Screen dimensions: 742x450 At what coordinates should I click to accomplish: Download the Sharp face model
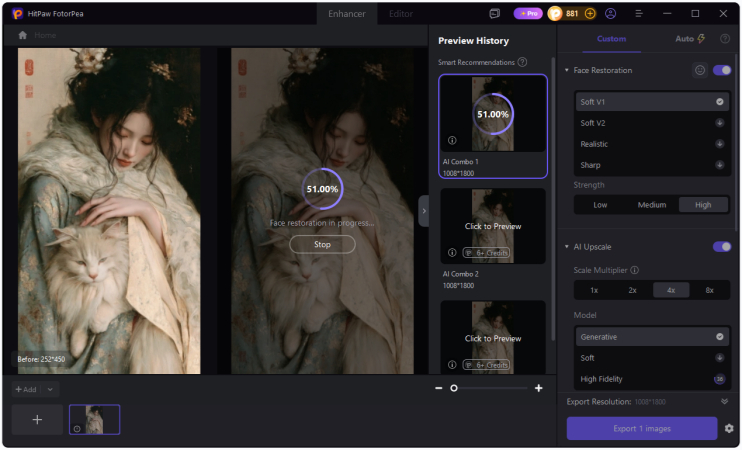pyautogui.click(x=719, y=165)
